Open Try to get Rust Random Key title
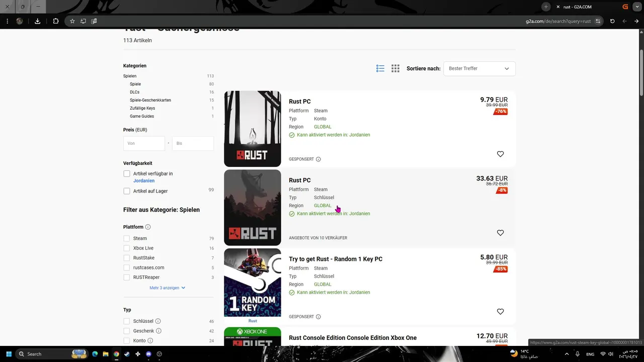The width and height of the screenshot is (644, 362). click(336, 259)
